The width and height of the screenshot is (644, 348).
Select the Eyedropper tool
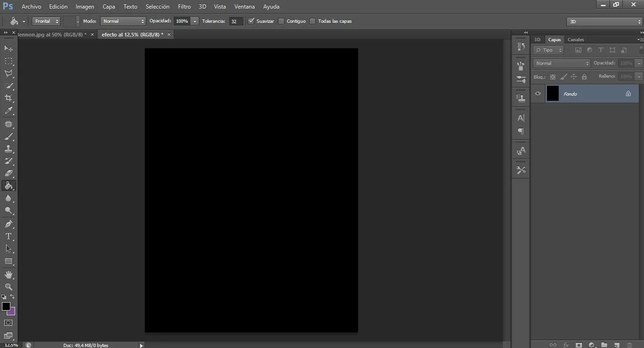[x=9, y=110]
